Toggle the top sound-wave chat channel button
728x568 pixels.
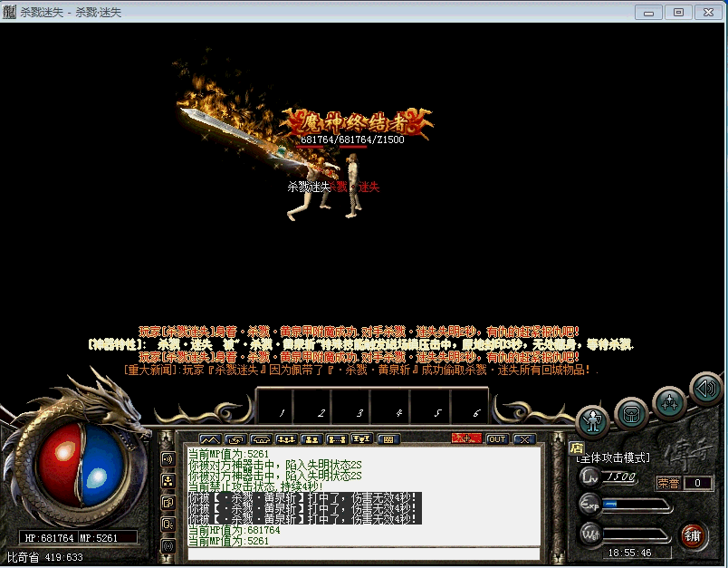pyautogui.click(x=168, y=459)
